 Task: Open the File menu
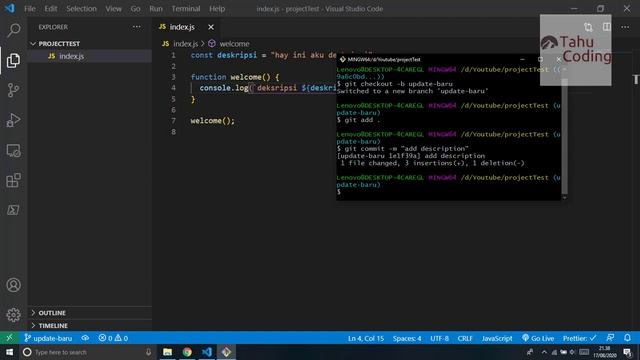(30, 9)
